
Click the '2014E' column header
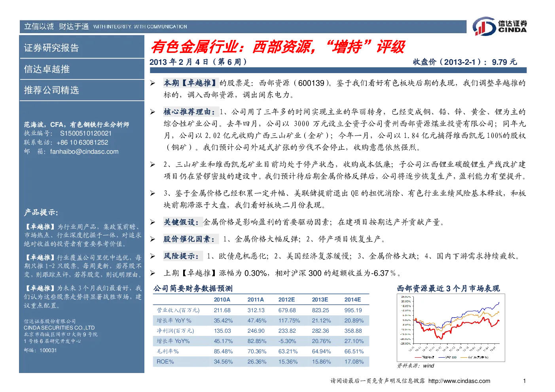click(x=352, y=300)
